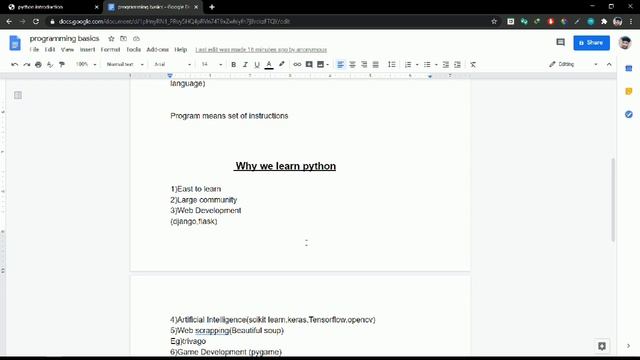Open Tasks in the side panel
The width and height of the screenshot is (640, 360).
coord(629,114)
